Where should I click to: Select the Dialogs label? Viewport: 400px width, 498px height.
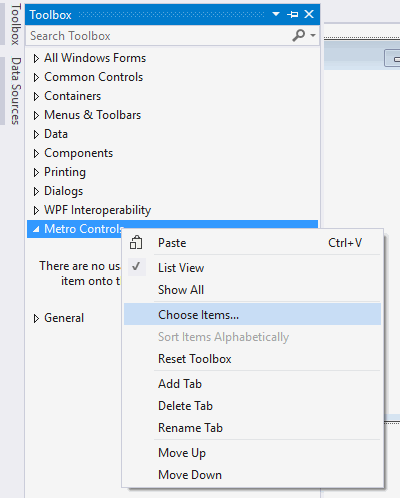tap(64, 191)
